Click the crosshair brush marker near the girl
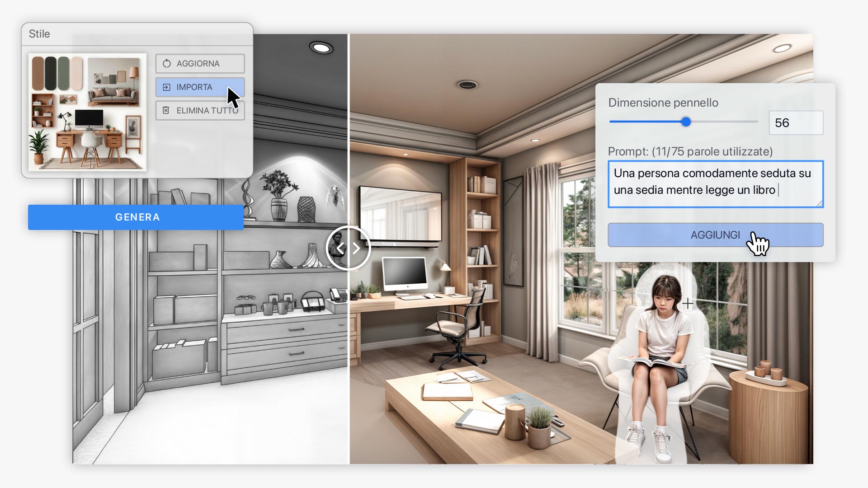Screen dimensions: 868x488 pyautogui.click(x=688, y=303)
